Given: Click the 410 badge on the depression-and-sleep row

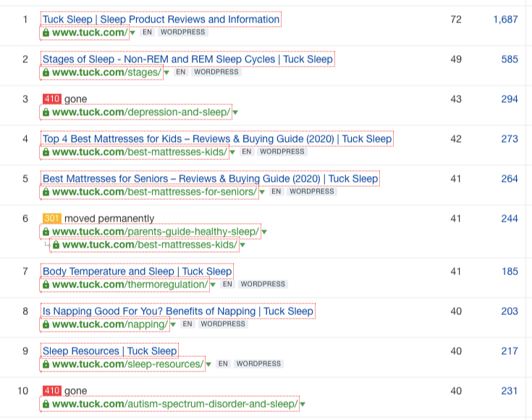Looking at the screenshot, I should click(x=52, y=98).
